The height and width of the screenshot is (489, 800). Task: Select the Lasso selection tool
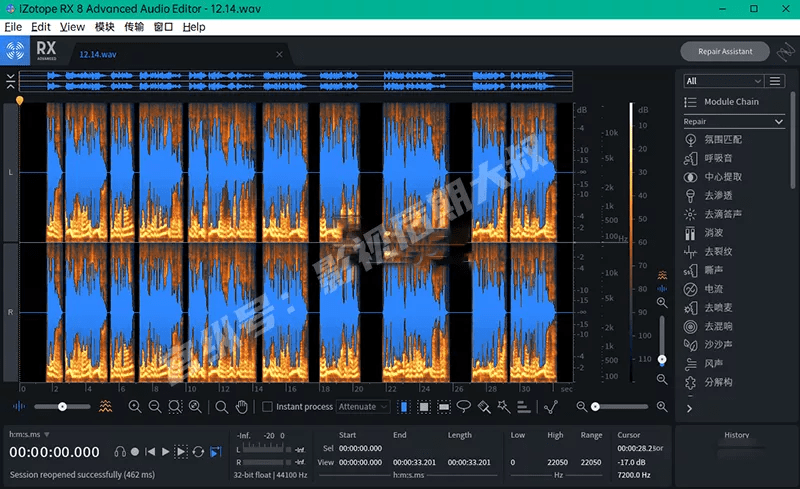[x=464, y=406]
